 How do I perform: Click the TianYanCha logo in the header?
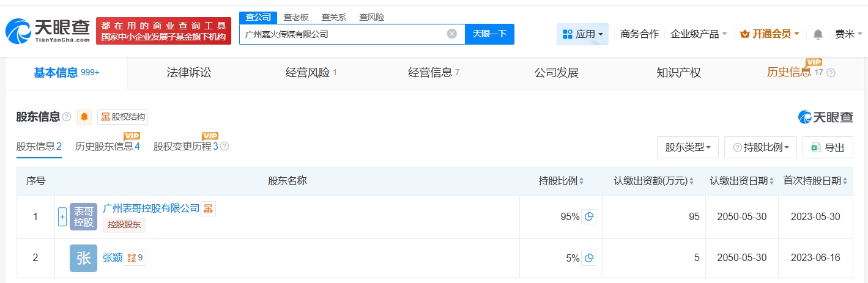48,31
